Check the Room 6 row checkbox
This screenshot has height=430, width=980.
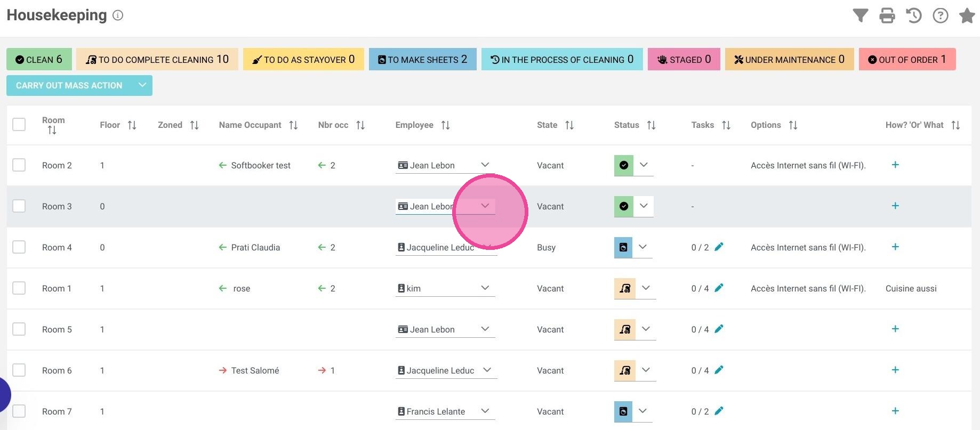[x=19, y=370]
